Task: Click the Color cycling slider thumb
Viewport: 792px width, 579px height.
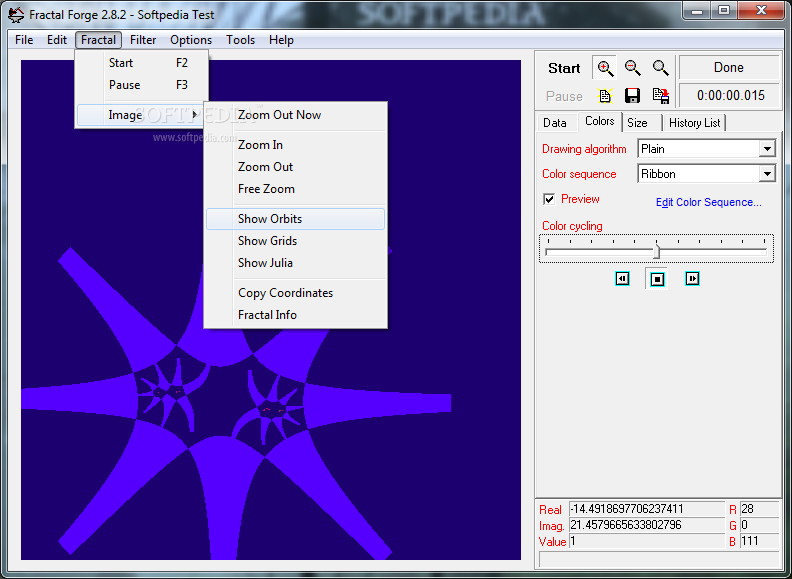Action: click(x=657, y=251)
